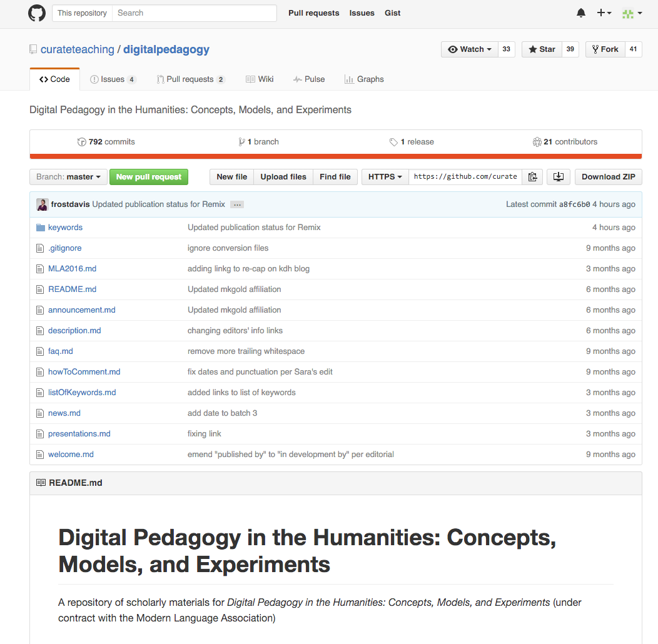The width and height of the screenshot is (658, 644).
Task: Click the README.md file icon in list
Action: 40,289
